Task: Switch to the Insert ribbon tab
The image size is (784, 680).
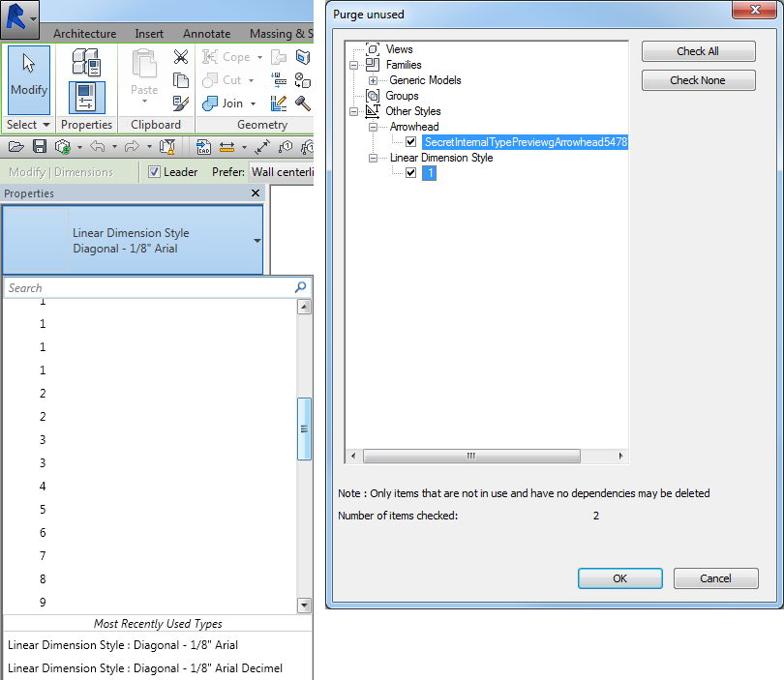Action: pos(149,34)
